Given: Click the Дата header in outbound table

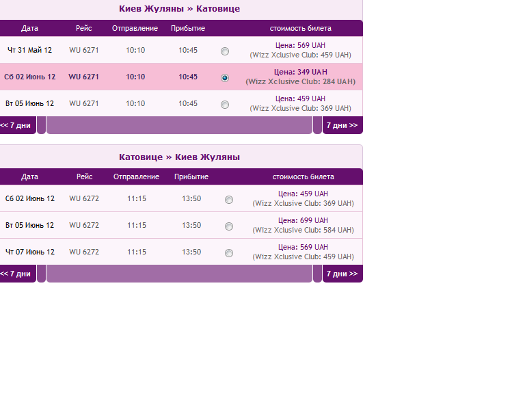Looking at the screenshot, I should (29, 28).
